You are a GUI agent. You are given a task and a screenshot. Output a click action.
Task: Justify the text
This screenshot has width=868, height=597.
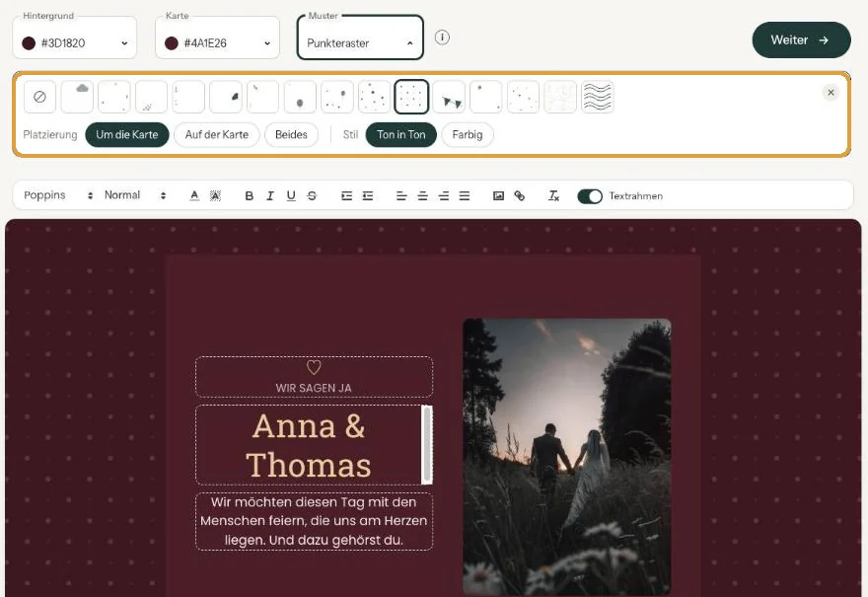pyautogui.click(x=465, y=195)
